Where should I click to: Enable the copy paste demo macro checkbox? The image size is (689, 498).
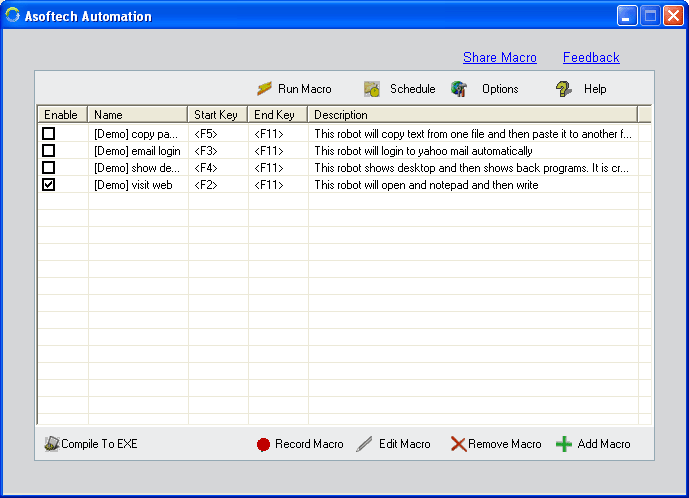[x=48, y=134]
